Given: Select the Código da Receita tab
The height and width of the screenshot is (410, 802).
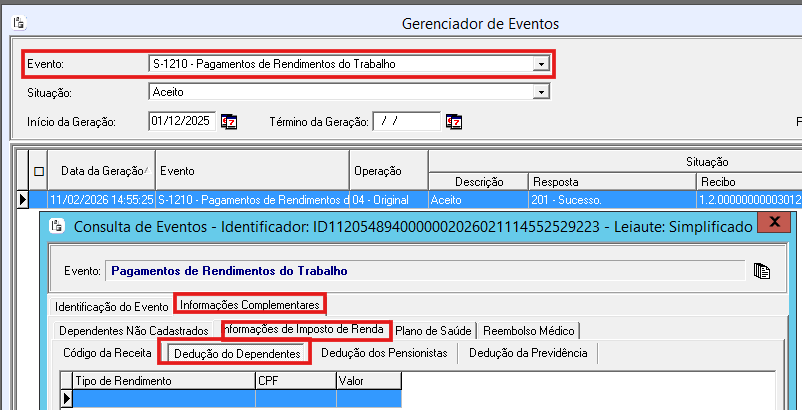Looking at the screenshot, I should click(x=107, y=353).
